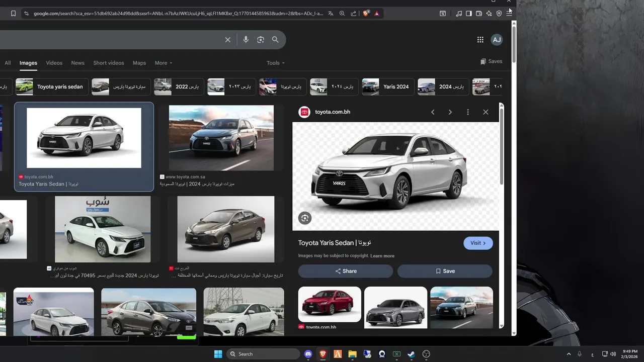Click the bookmark icon in address bar
This screenshot has width=644, height=362.
click(x=13, y=14)
